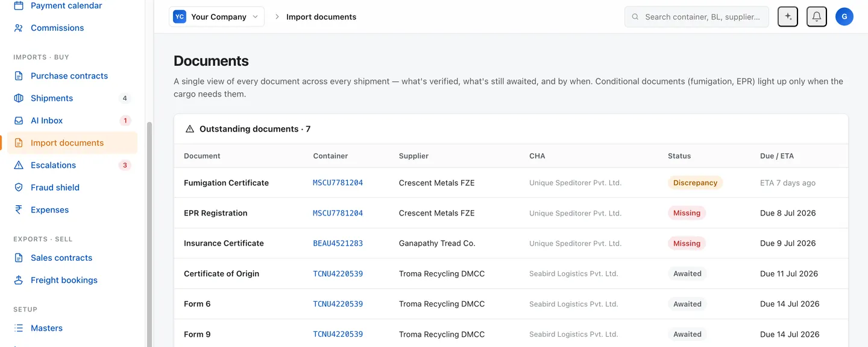Open Purchase contracts page
868x347 pixels.
[72, 76]
